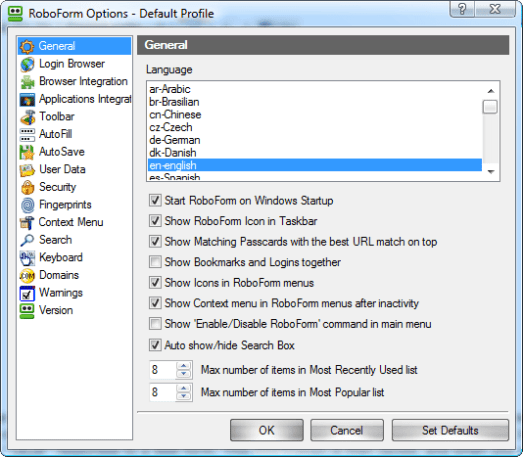523x457 pixels.
Task: Open the Domains .com icon
Action: tap(27, 276)
